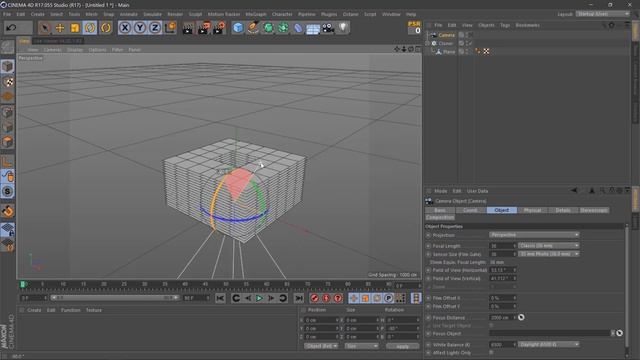Open the White Balance Daylight dropdown
Viewport: 640px width, 360px height.
click(549, 344)
